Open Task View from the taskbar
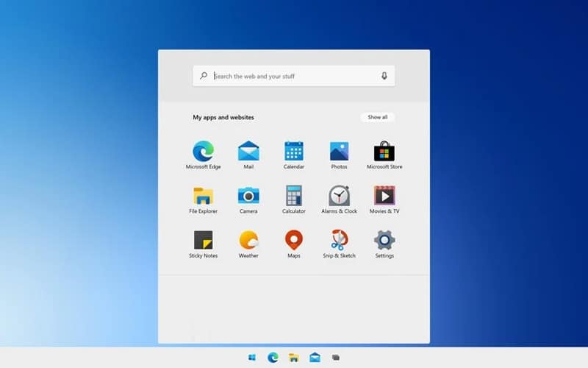Viewport: 588px width, 368px height. (336, 358)
